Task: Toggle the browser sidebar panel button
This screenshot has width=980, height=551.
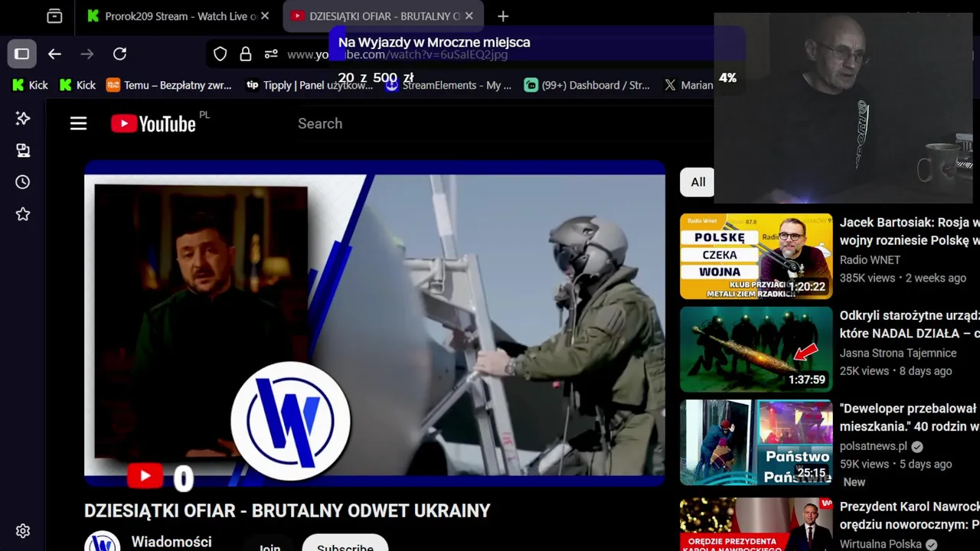Action: tap(21, 54)
